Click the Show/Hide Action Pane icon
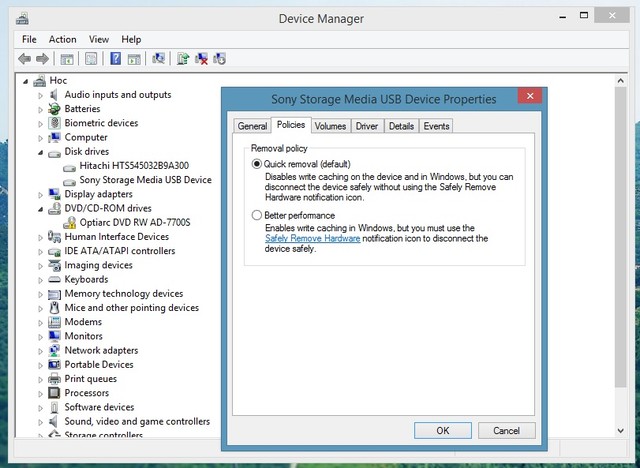This screenshot has height=468, width=640. click(x=134, y=59)
